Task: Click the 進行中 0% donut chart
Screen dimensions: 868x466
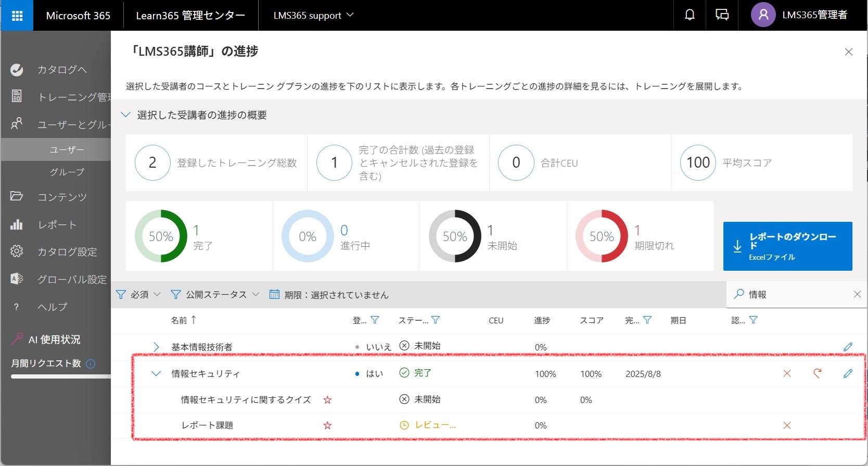Action: [x=308, y=236]
